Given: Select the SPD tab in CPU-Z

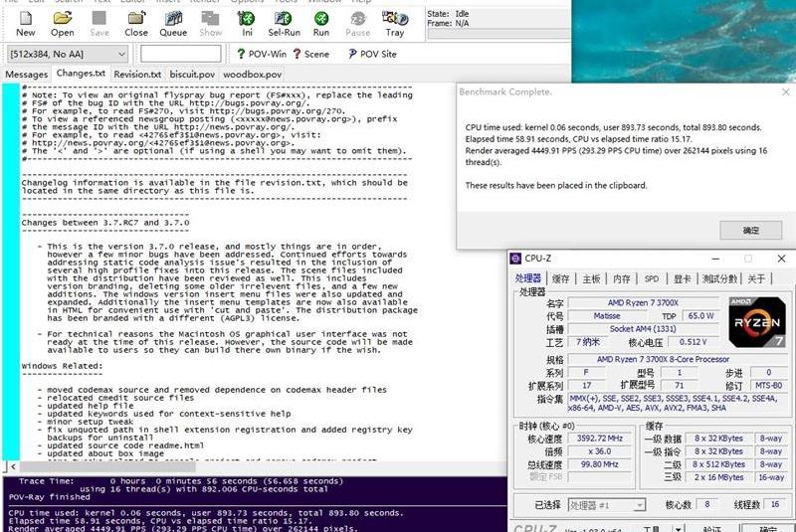Looking at the screenshot, I should [652, 279].
